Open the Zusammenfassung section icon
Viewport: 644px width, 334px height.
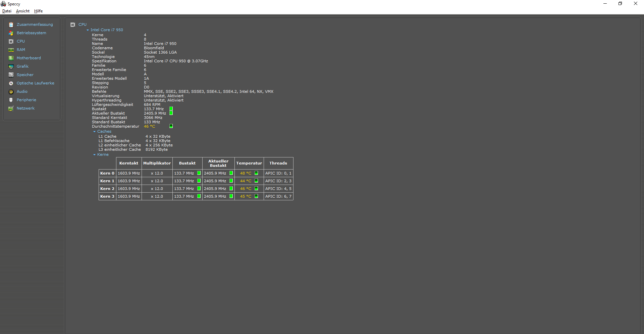[x=11, y=25]
